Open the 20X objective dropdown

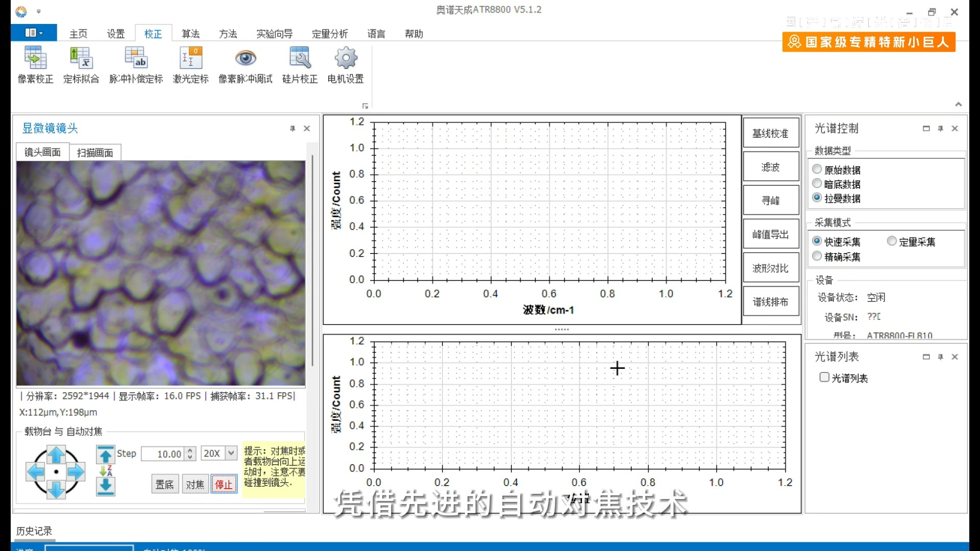click(x=231, y=453)
